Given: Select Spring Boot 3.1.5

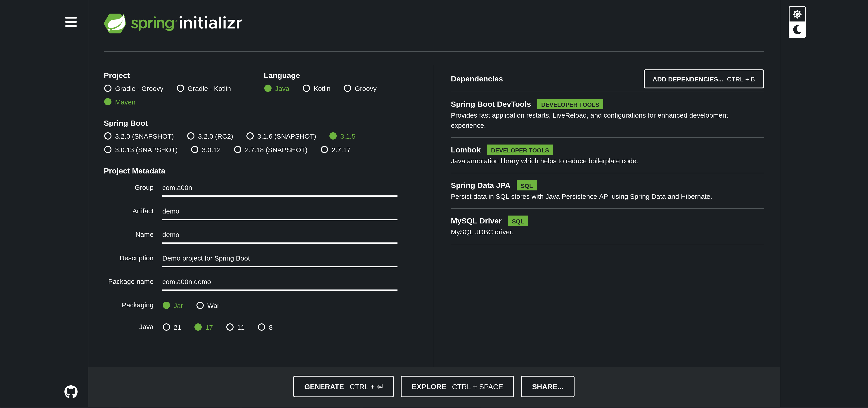Looking at the screenshot, I should click(342, 136).
